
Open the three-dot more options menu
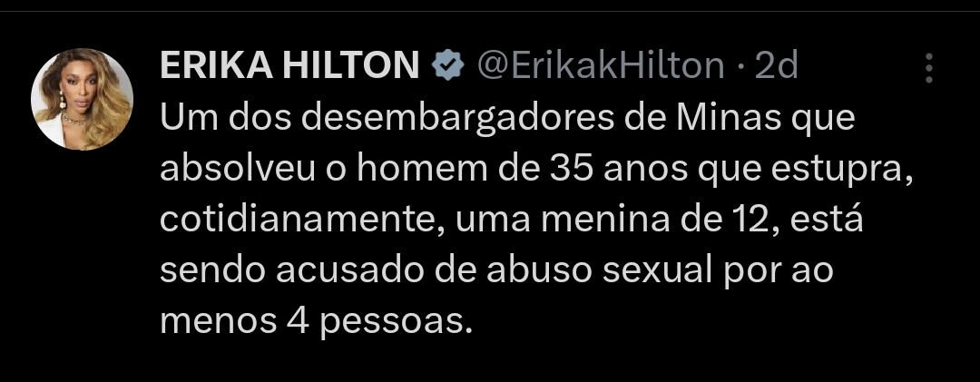[x=929, y=67]
